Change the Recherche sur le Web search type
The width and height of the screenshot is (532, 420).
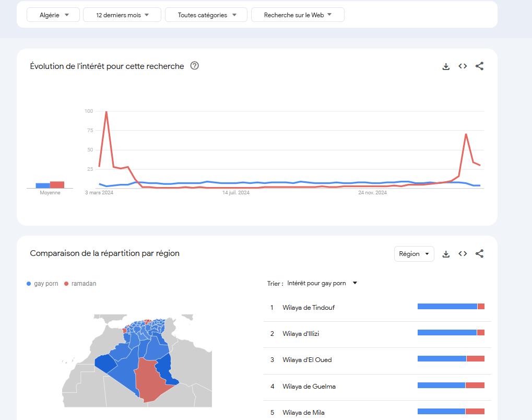(298, 15)
